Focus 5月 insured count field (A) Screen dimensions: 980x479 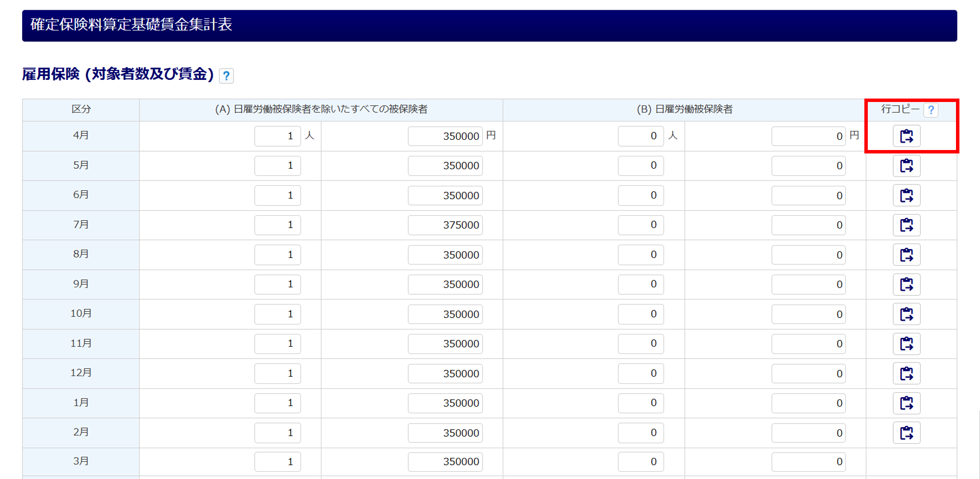[277, 166]
